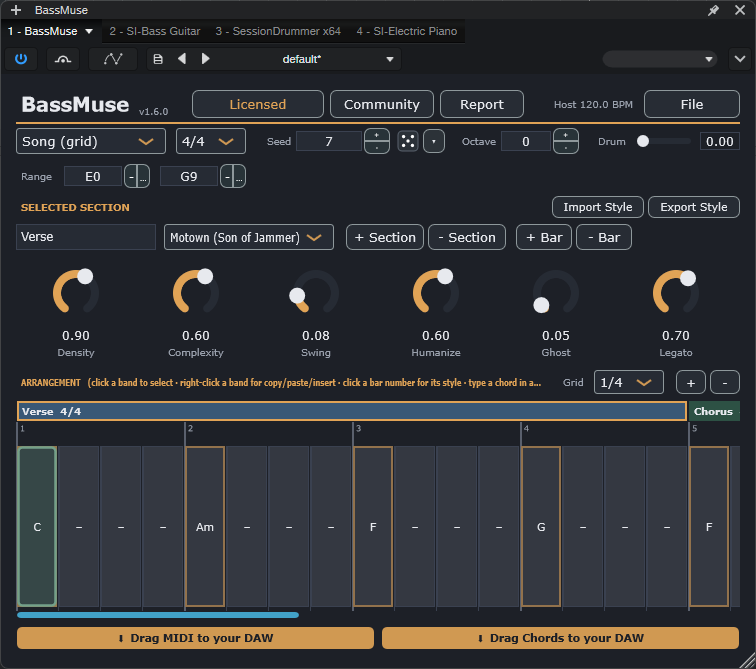Click the grid zoom plus button
The image size is (756, 669).
coord(690,382)
